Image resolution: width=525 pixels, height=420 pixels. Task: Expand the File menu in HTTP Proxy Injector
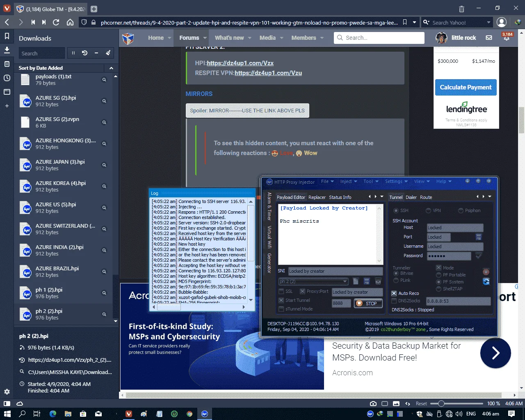tap(327, 181)
